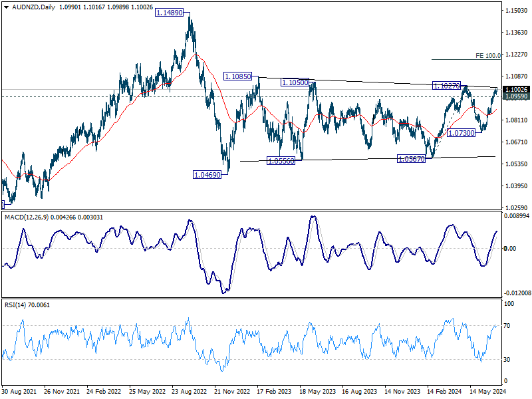532x399 pixels.
Task: Select the RSI(14) 70.0061 indicator label
Action: [x=27, y=305]
